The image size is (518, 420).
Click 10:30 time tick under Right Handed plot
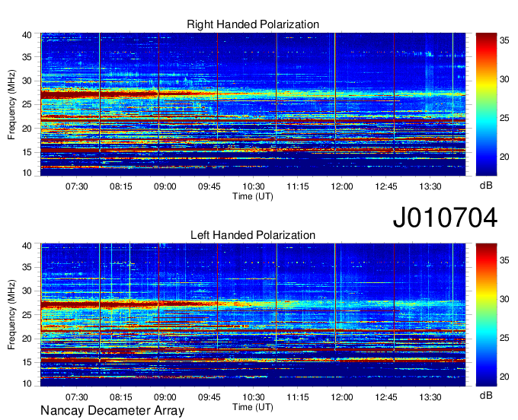tap(254, 186)
